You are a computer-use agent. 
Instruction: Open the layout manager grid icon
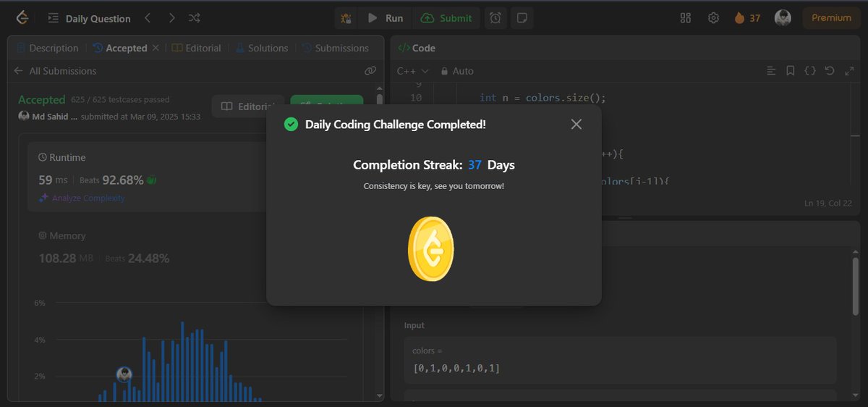686,18
